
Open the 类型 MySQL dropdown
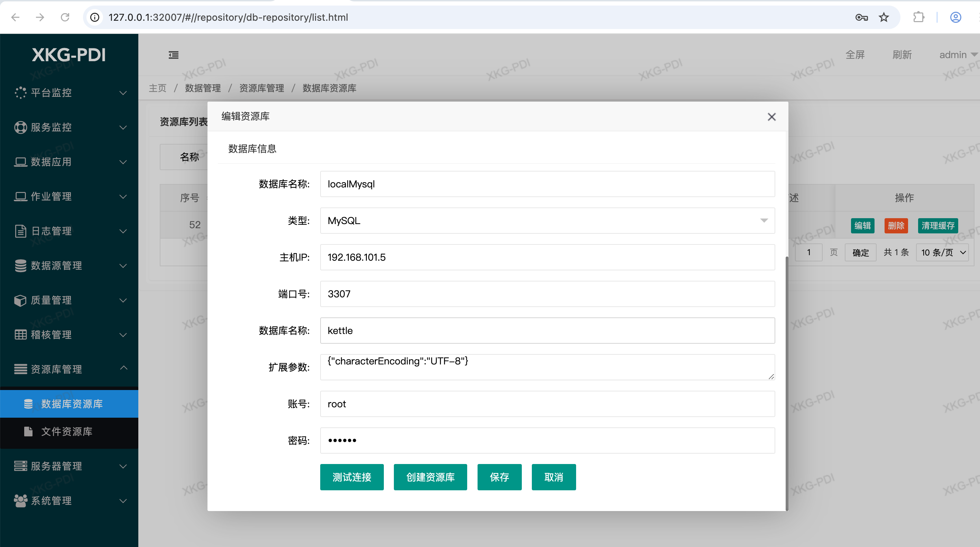(547, 221)
